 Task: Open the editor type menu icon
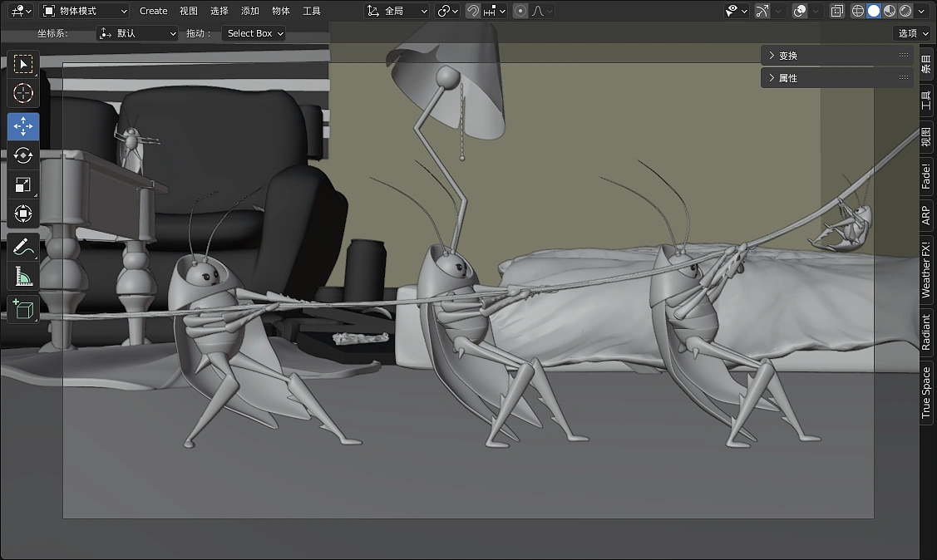tap(22, 11)
